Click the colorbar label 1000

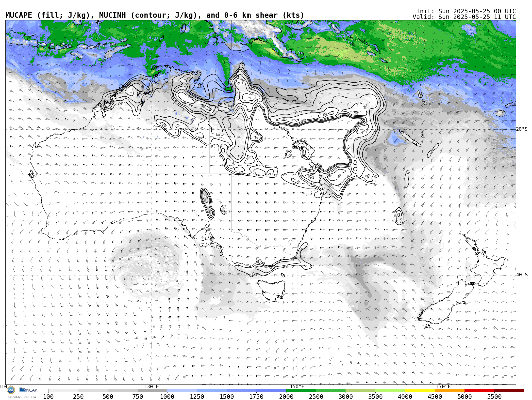click(167, 397)
